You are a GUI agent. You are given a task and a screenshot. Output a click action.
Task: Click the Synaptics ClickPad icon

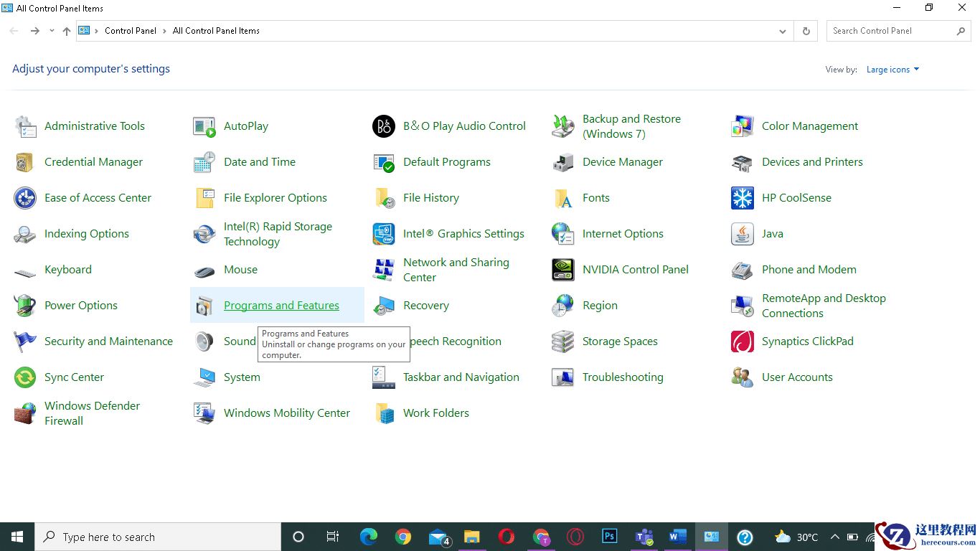(742, 342)
